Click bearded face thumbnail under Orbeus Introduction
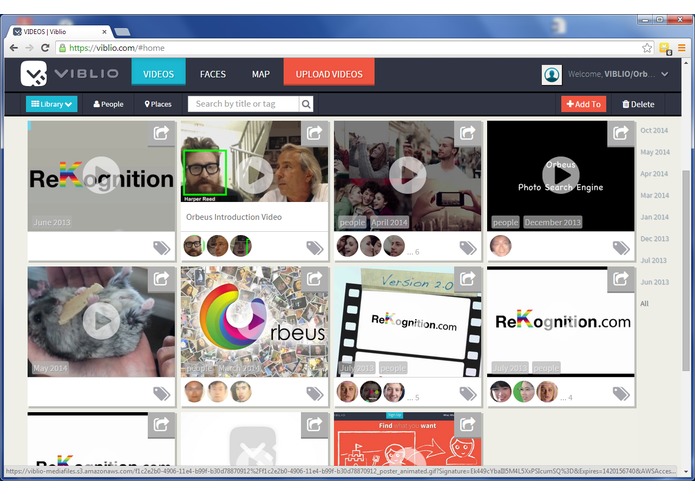Viewport: 695px width, 494px height. click(194, 246)
